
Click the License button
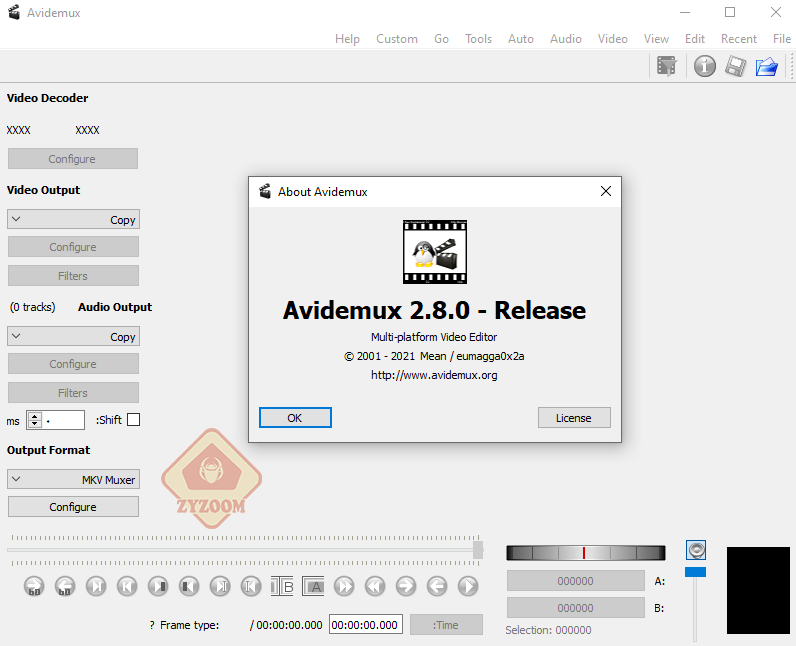pyautogui.click(x=574, y=418)
